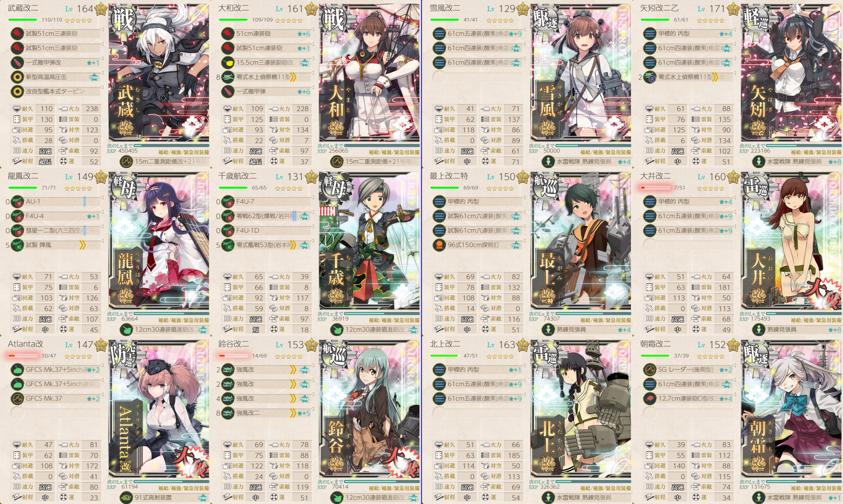Click Atlanta's red HP bar
Viewport: 843px width, 504px height.
click(x=23, y=356)
